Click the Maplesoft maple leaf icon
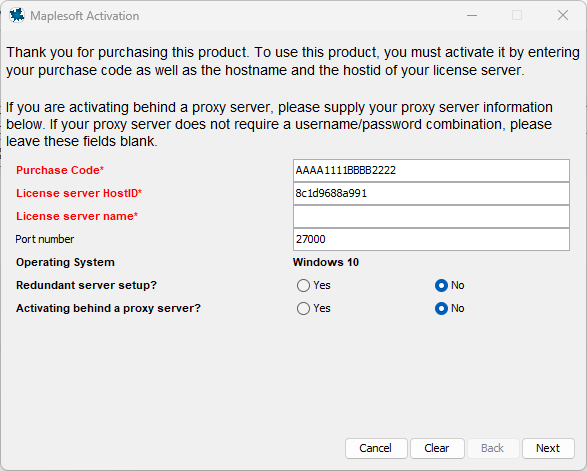587x471 pixels. [x=17, y=16]
